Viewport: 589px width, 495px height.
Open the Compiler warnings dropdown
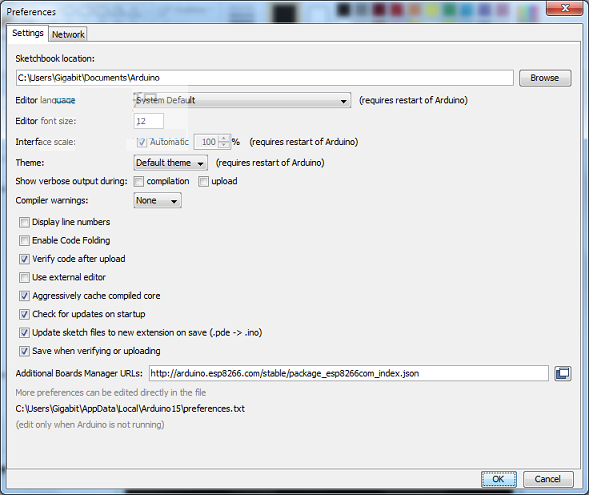pyautogui.click(x=157, y=200)
